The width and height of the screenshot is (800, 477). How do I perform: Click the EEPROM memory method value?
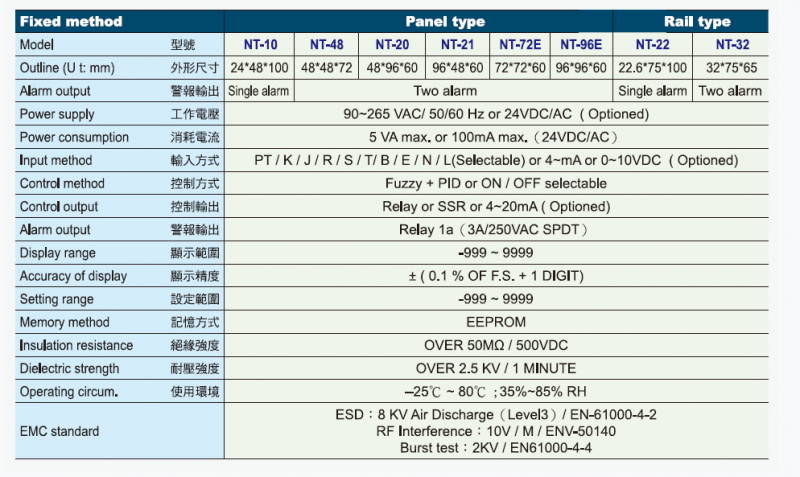pyautogui.click(x=496, y=322)
